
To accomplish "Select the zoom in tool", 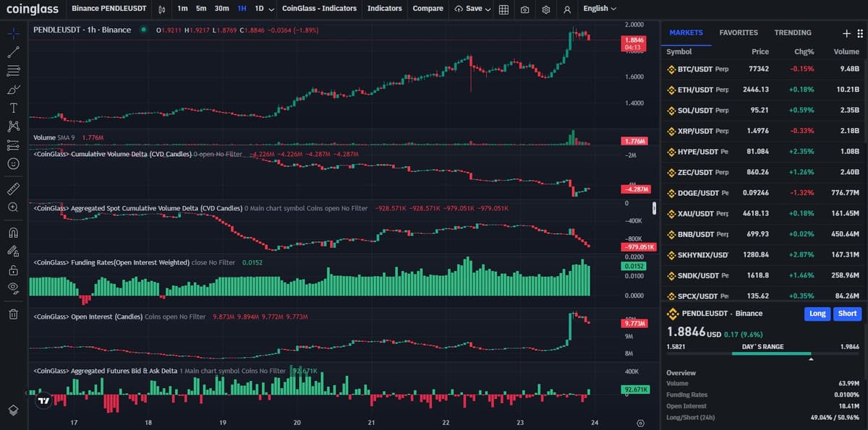I will 13,207.
